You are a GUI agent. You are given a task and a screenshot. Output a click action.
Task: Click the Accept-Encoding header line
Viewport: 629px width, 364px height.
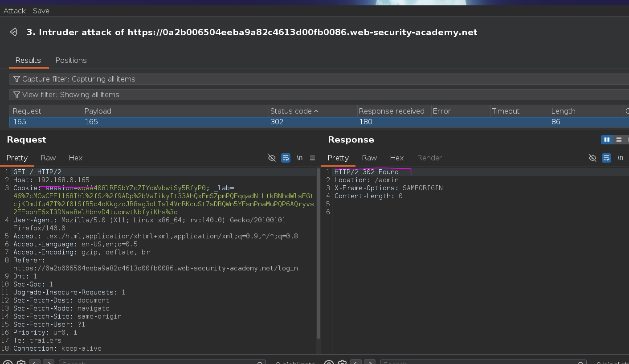pos(82,252)
